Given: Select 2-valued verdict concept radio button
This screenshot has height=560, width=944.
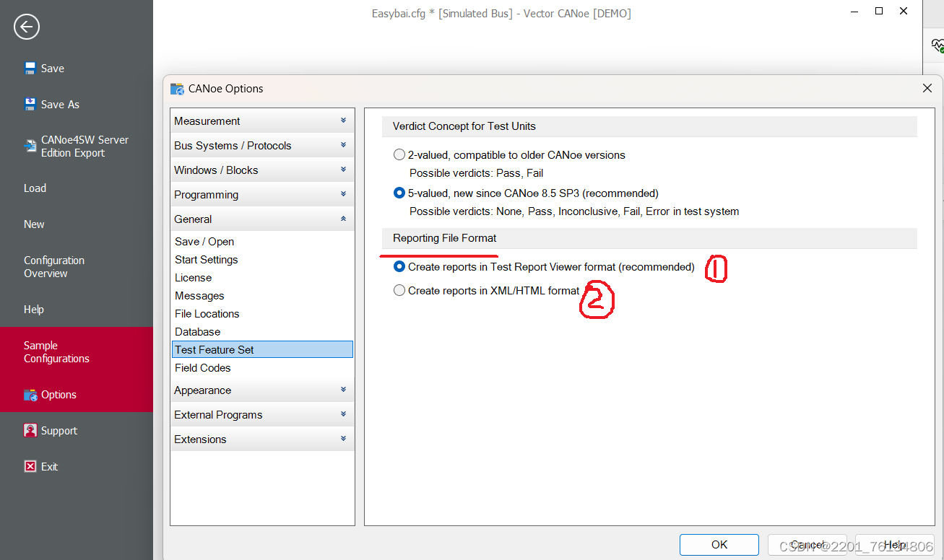Looking at the screenshot, I should coord(399,154).
